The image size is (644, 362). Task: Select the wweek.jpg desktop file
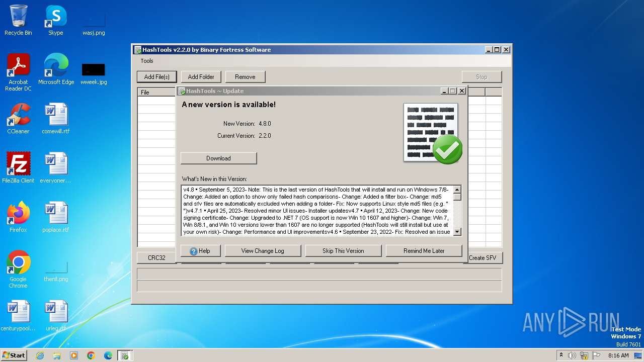pos(94,73)
